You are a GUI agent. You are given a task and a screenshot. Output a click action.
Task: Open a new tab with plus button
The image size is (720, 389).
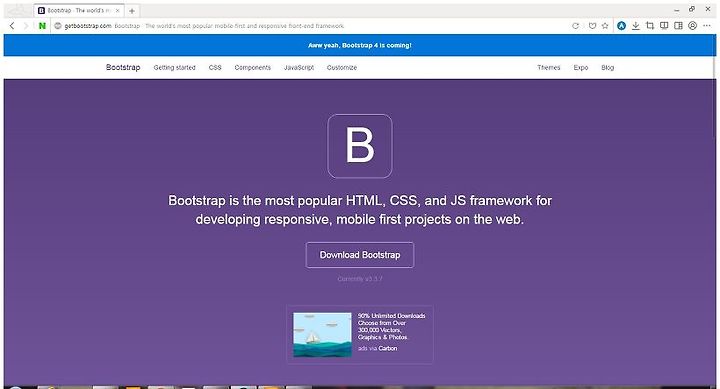pyautogui.click(x=132, y=11)
